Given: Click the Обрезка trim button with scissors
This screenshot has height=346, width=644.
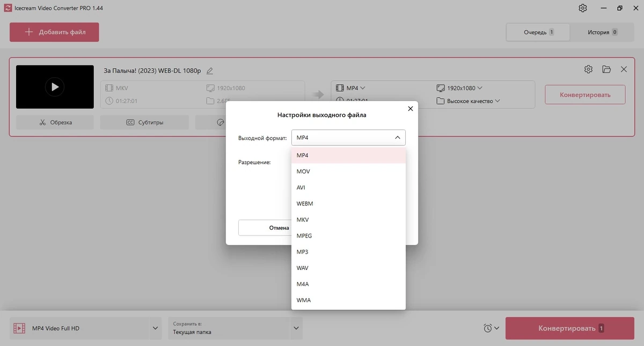Looking at the screenshot, I should coord(55,122).
